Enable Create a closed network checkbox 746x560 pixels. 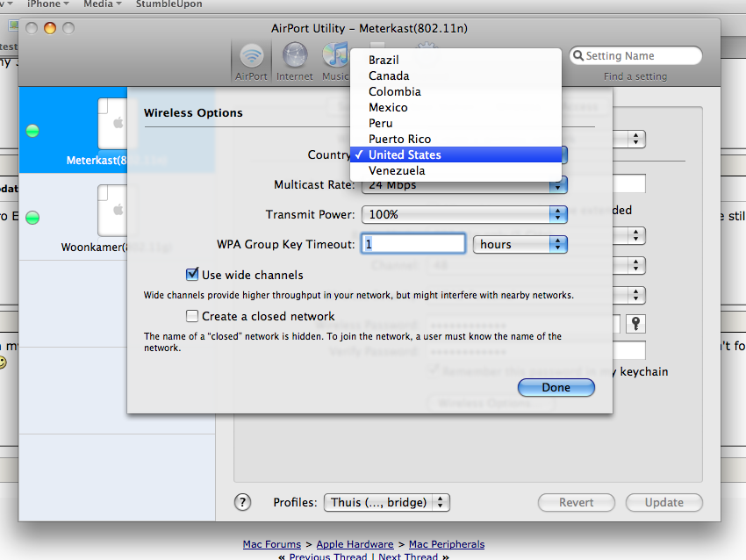click(x=192, y=316)
